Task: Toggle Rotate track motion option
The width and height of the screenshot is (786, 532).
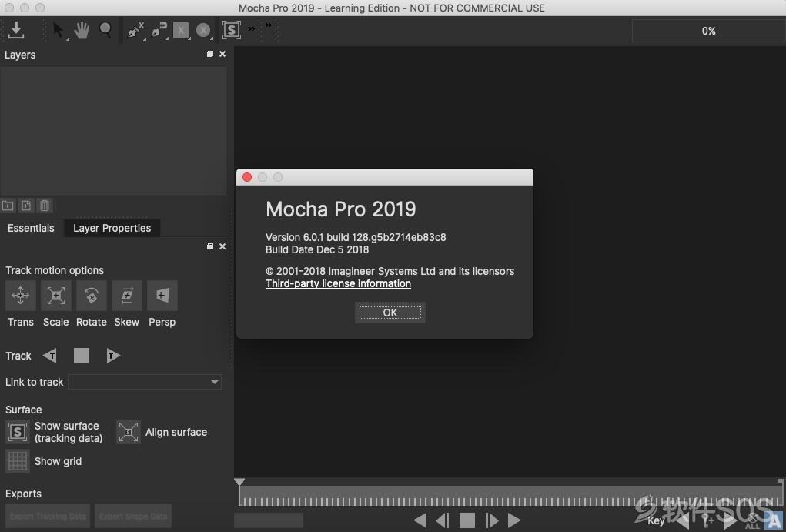Action: [x=92, y=296]
